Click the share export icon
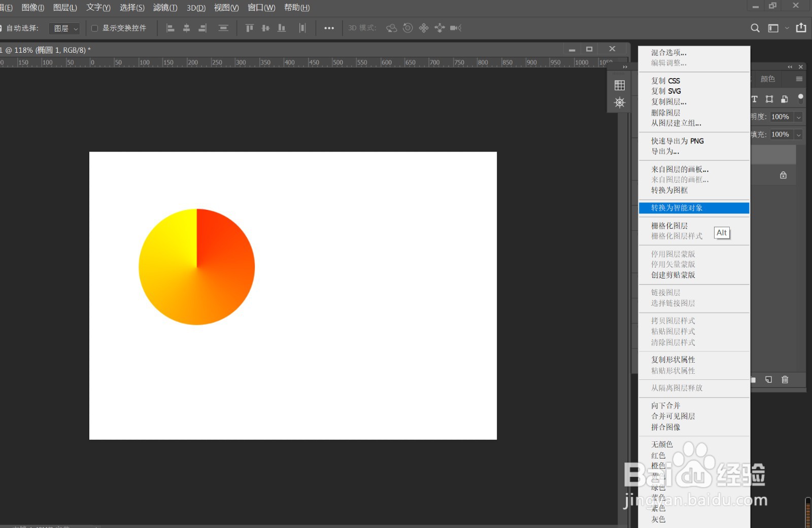 coord(801,27)
